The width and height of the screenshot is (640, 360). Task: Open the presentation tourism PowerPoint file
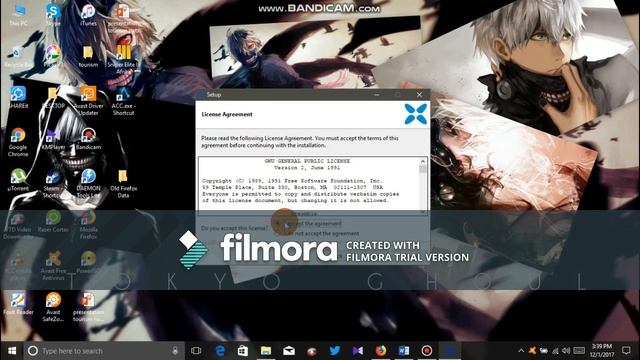point(88,307)
